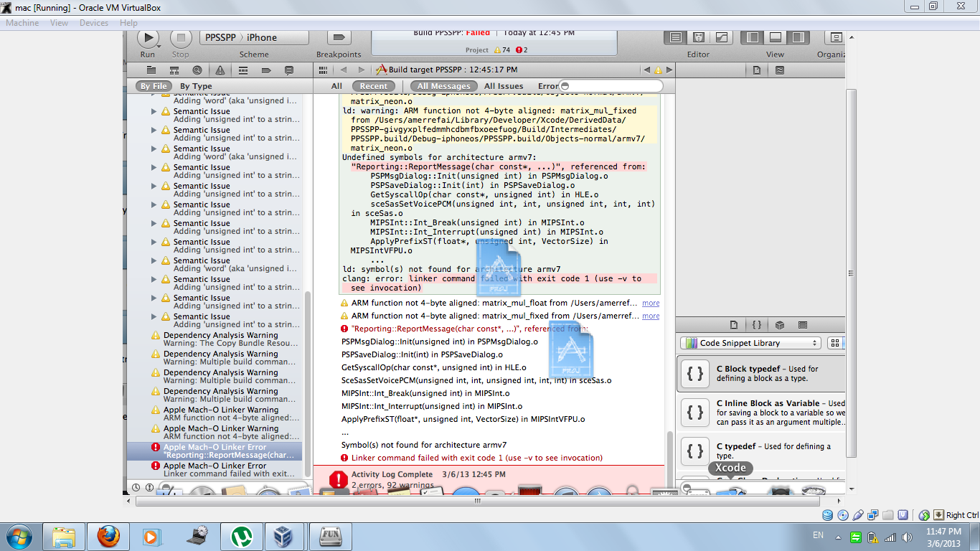Image resolution: width=980 pixels, height=551 pixels.
Task: Open the Log navigator speech-bubble icon
Action: [289, 70]
